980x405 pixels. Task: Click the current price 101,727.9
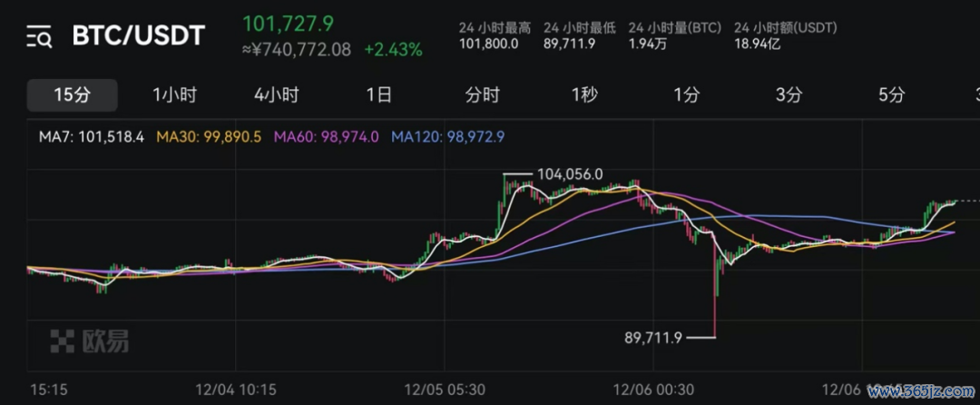click(x=289, y=24)
